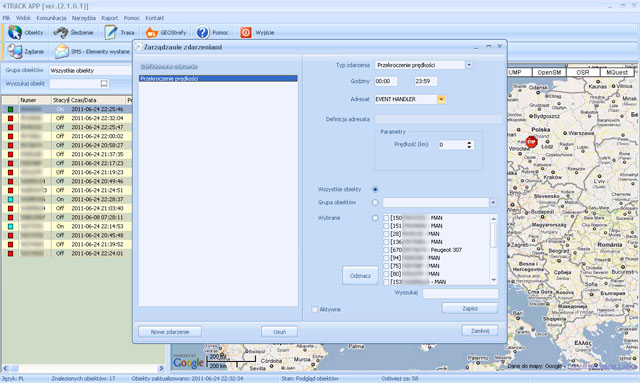Increase the Prędkość (km) spinner value
Viewport: 640px width, 383px height.
pyautogui.click(x=469, y=143)
